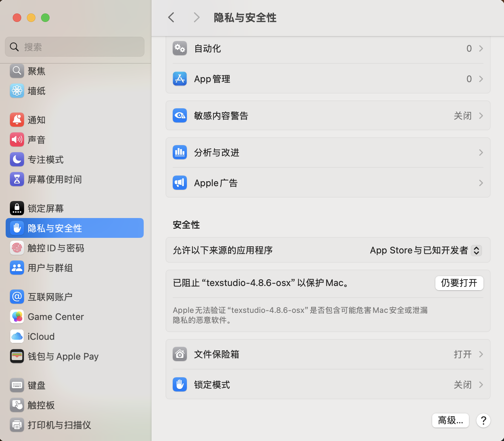
Task: Expand the 分析与改进 row chevron
Action: [481, 153]
